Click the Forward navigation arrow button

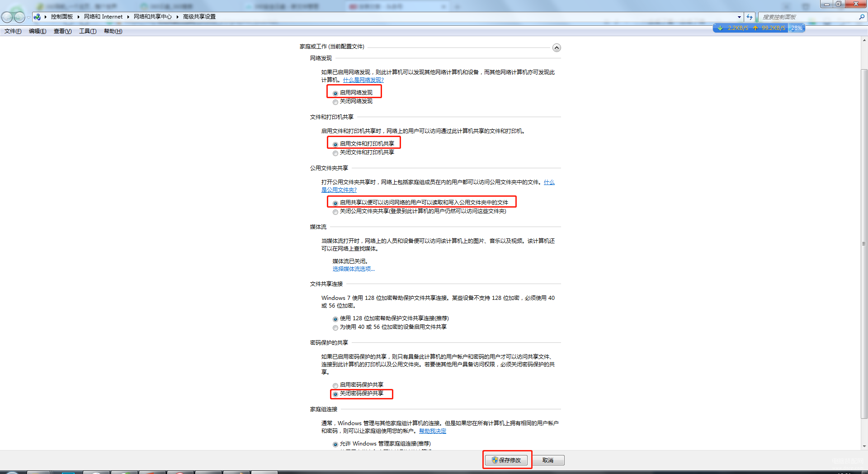pyautogui.click(x=19, y=17)
